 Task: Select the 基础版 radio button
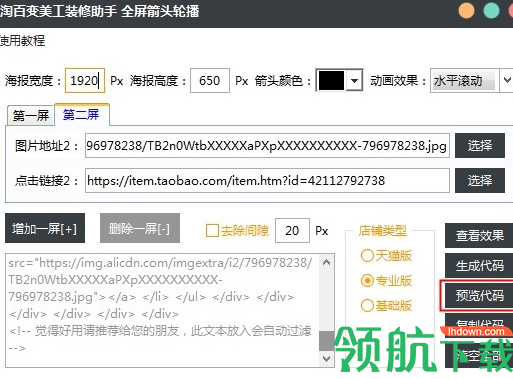[x=367, y=305]
